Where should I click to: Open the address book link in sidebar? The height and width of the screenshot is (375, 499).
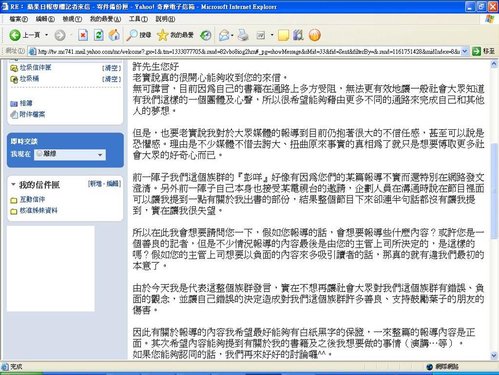coord(26,103)
